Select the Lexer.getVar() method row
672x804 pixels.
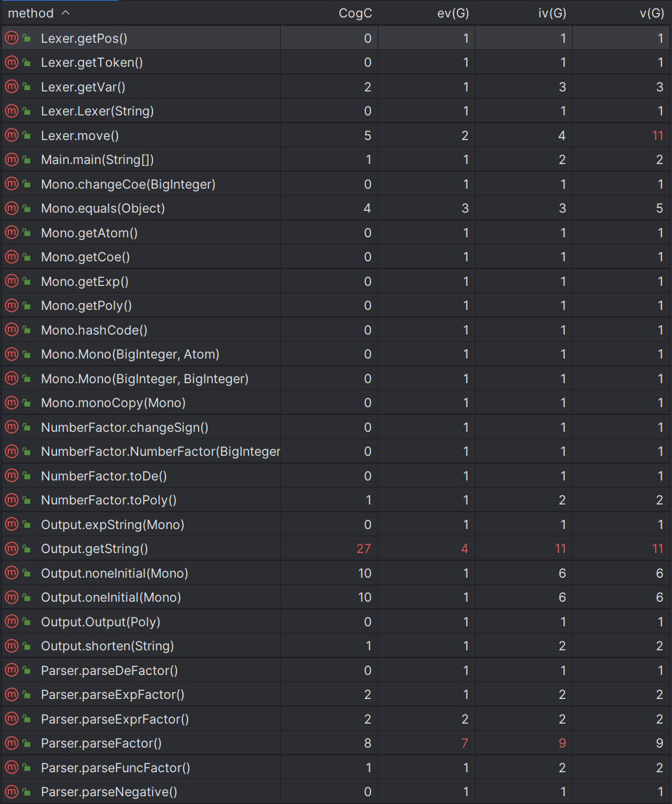tap(336, 87)
